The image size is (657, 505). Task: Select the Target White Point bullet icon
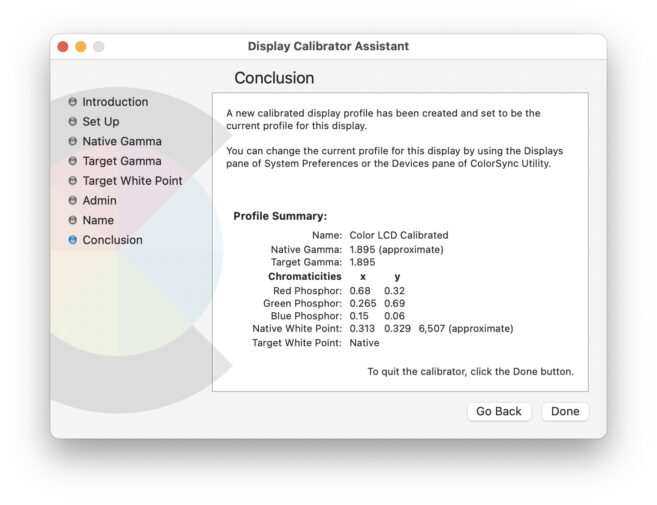pos(73,181)
